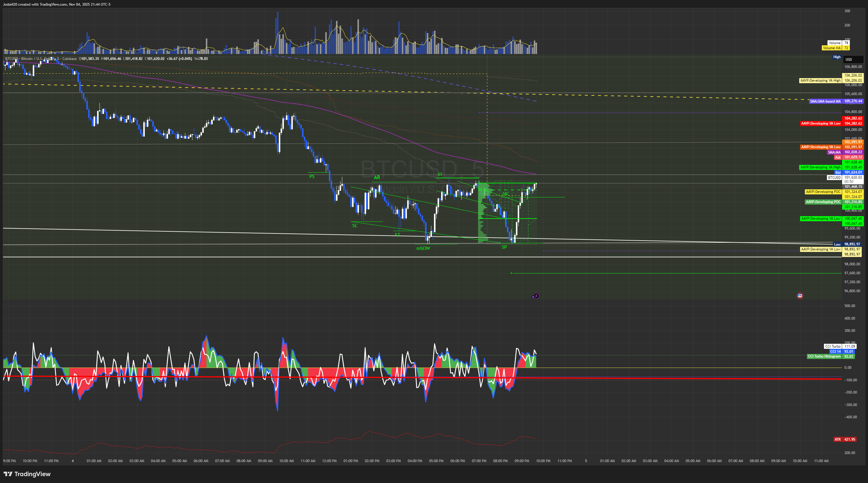This screenshot has height=483, width=868.
Task: Click the mSOW Wyckoff text annotation
Action: pos(423,248)
